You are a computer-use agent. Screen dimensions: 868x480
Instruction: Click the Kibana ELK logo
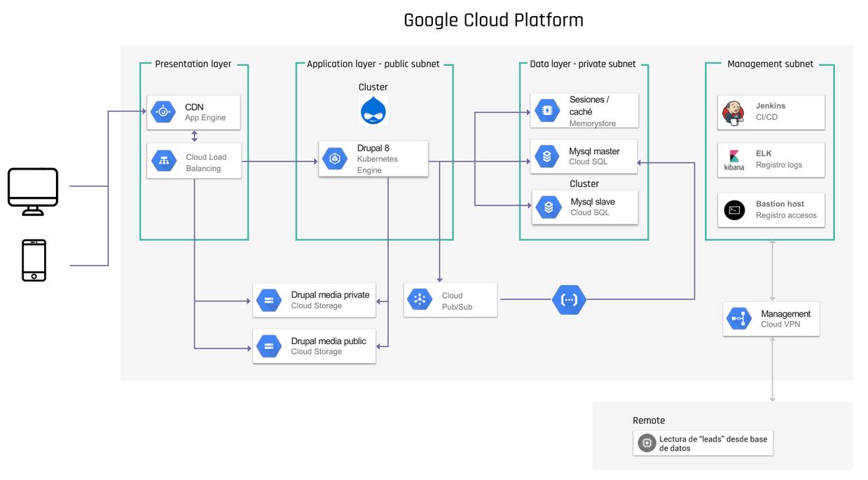pyautogui.click(x=734, y=160)
